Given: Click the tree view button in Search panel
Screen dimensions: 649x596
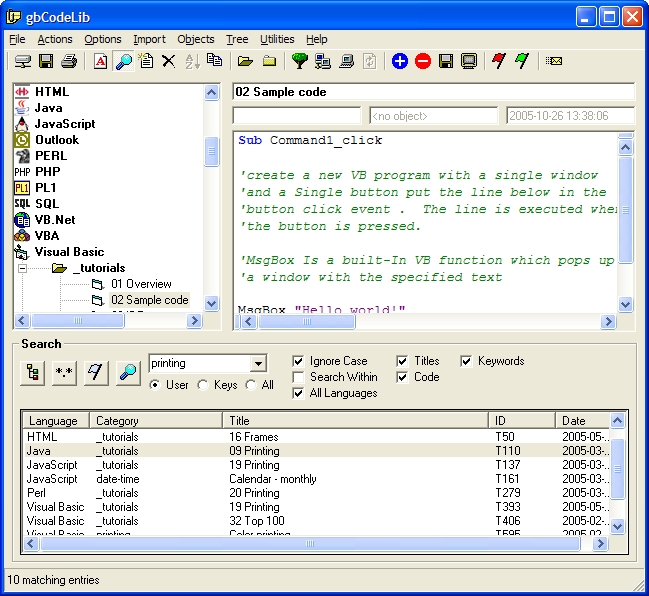Looking at the screenshot, I should point(33,373).
